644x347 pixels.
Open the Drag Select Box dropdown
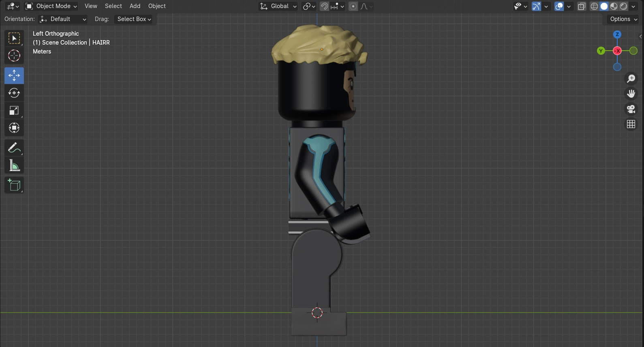[134, 19]
